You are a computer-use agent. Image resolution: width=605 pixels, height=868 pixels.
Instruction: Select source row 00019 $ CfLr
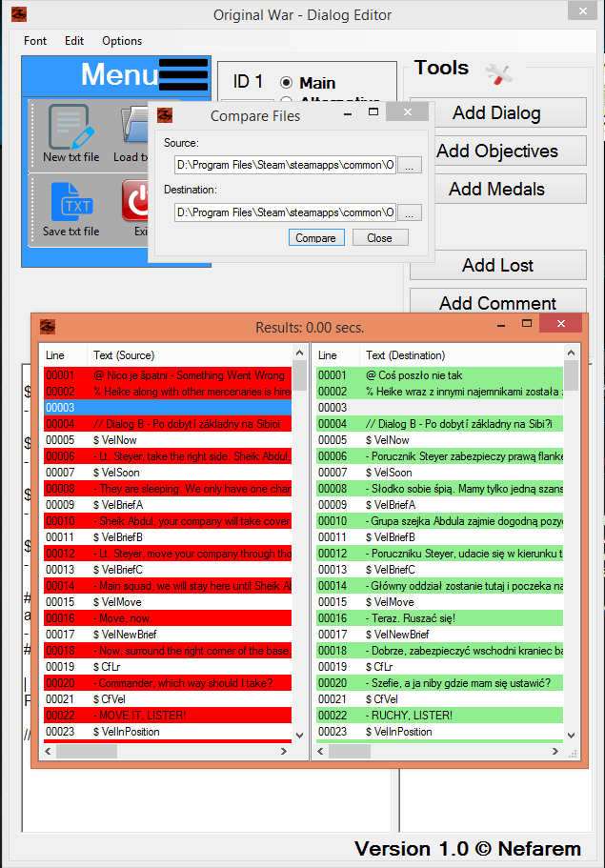point(168,667)
